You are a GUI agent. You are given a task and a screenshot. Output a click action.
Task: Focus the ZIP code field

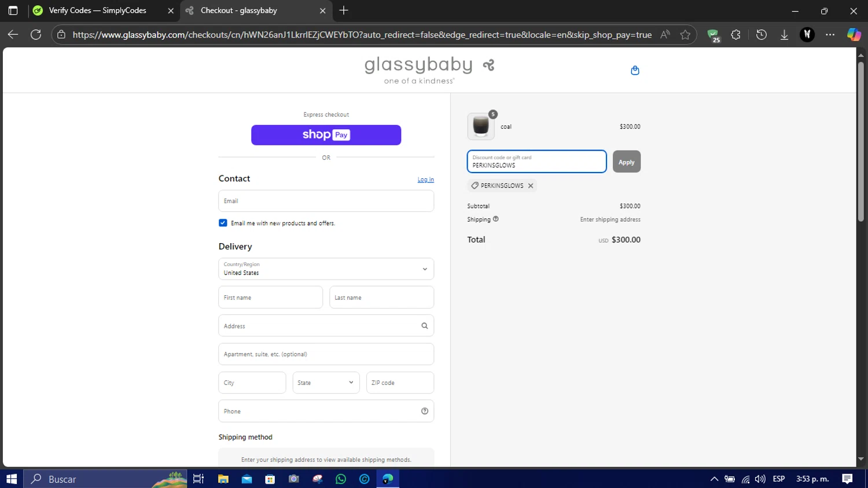point(400,383)
